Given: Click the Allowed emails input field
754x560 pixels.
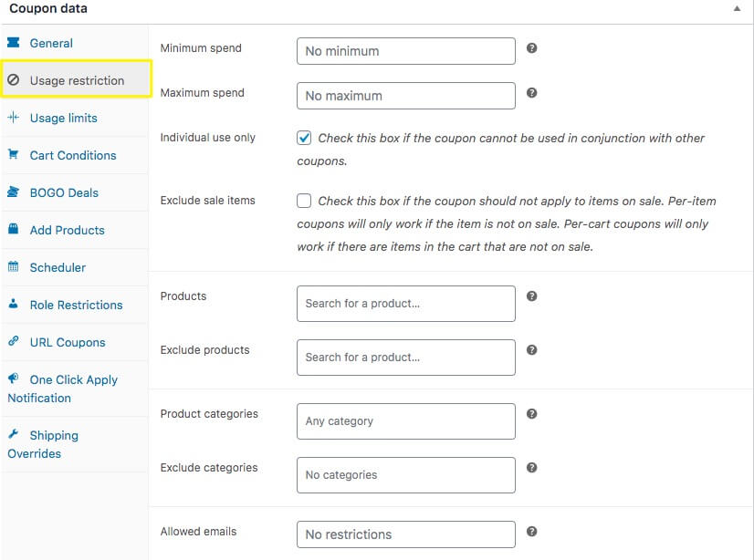Looking at the screenshot, I should click(405, 534).
